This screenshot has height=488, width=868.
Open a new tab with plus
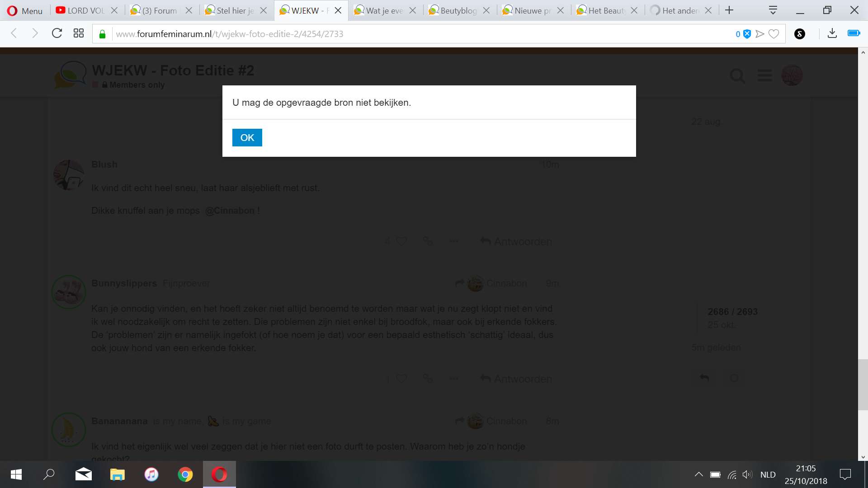click(x=729, y=10)
